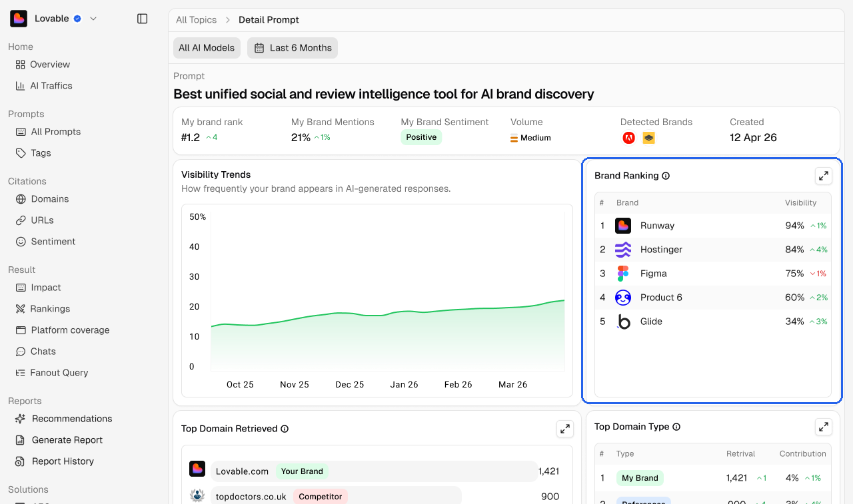Click the Visibility column header
The width and height of the screenshot is (853, 504).
coord(800,202)
